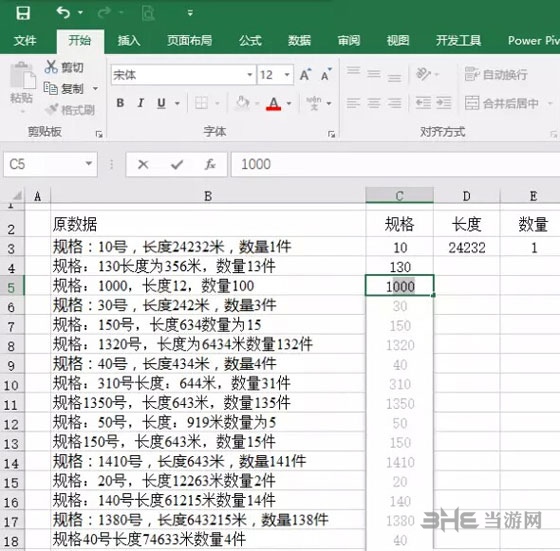Set top vertical alignment
The width and height of the screenshot is (560, 551).
tap(353, 71)
